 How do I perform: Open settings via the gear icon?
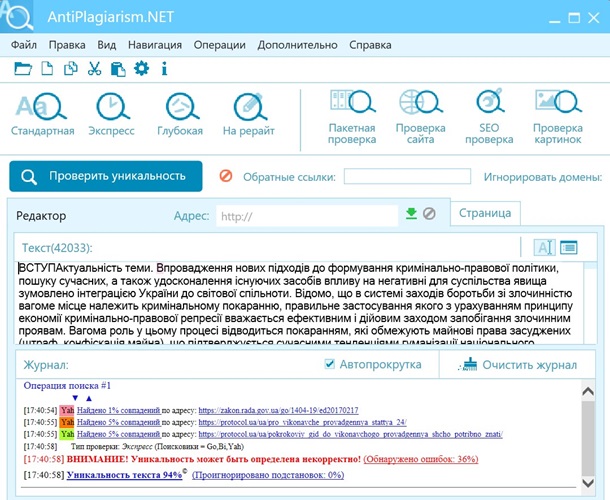[x=141, y=68]
